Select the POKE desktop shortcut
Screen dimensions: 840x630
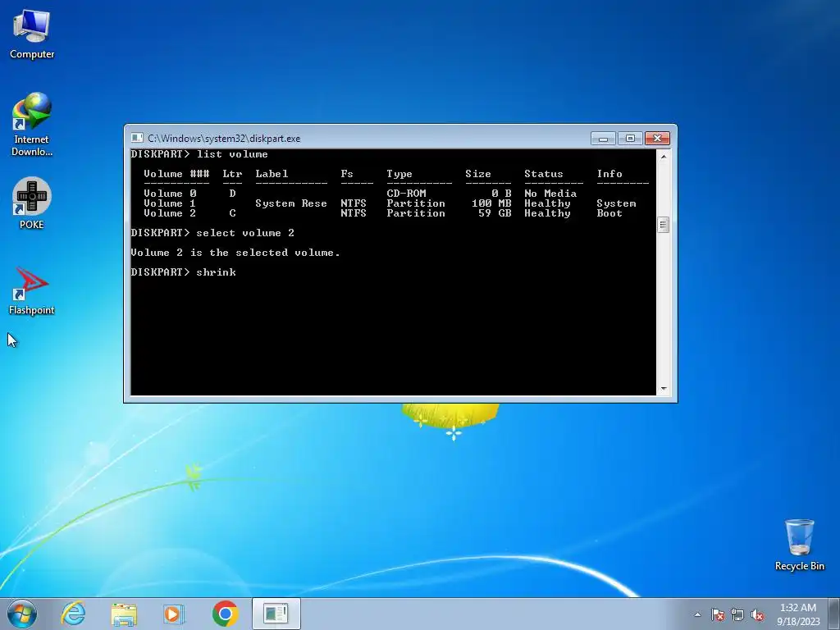32,203
